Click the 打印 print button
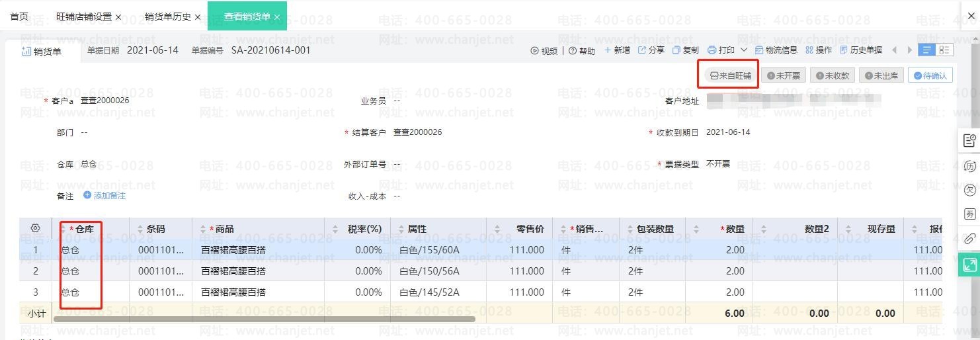This screenshot has width=980, height=340. click(x=721, y=50)
